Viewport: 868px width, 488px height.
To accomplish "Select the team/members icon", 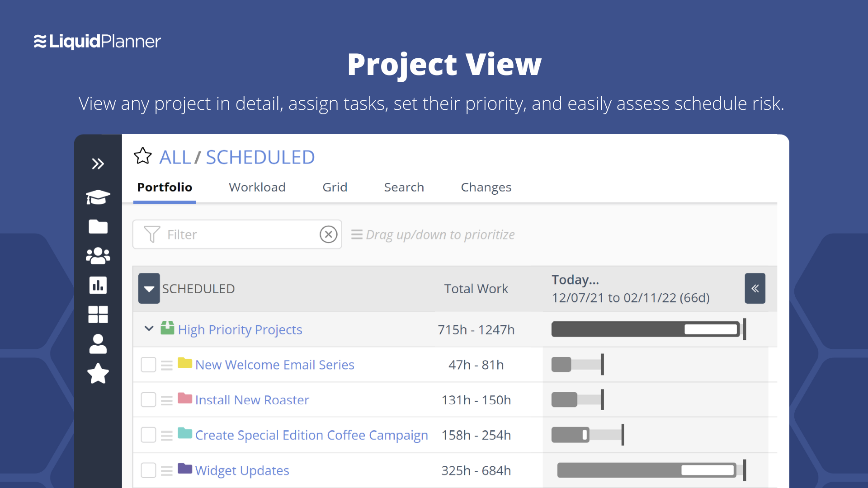I will click(97, 256).
